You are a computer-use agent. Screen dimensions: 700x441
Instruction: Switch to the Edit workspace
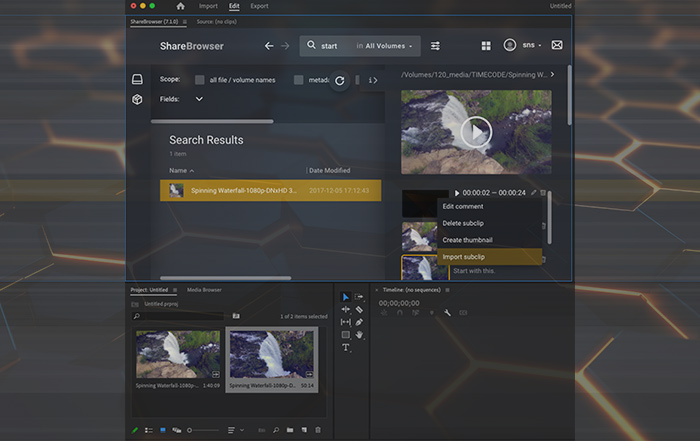[234, 6]
